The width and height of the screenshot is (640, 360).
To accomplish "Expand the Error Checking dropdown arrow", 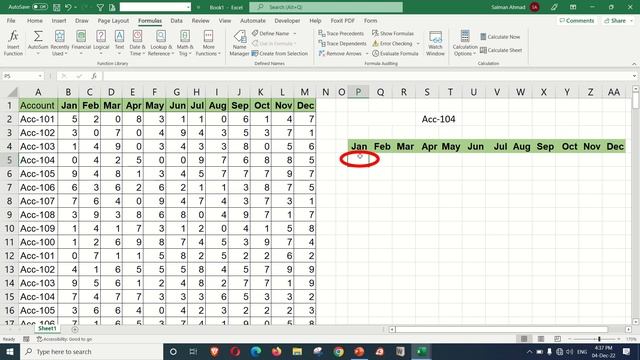I will pyautogui.click(x=418, y=43).
